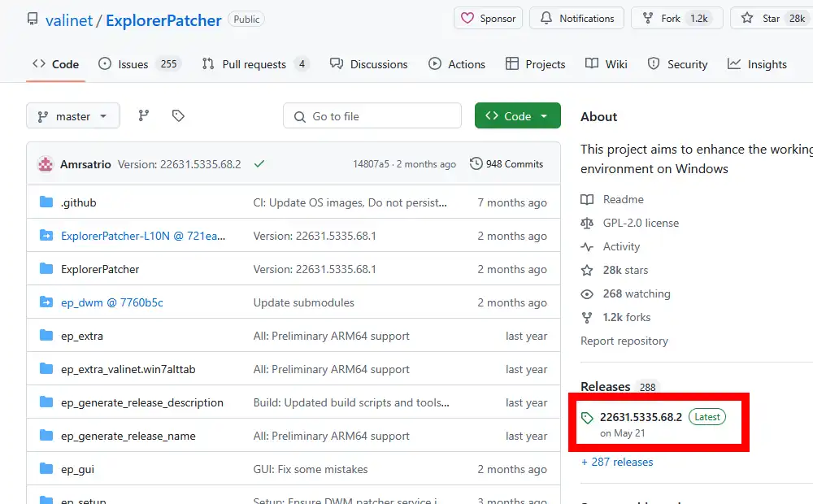
Task: Click the ExplorerPatcher folder icon
Action: click(x=46, y=268)
